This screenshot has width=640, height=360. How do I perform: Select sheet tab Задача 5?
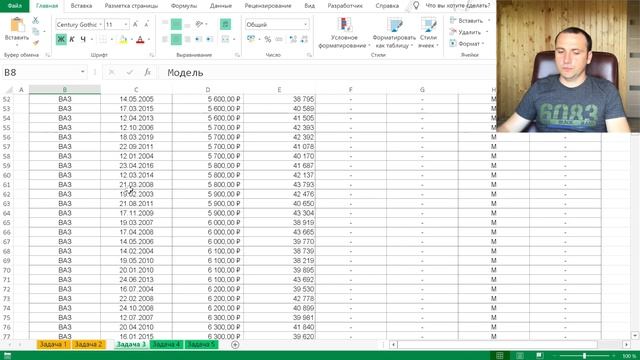[x=201, y=344]
